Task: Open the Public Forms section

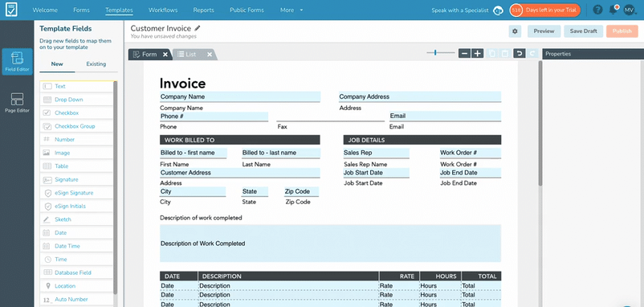Action: pos(247,10)
